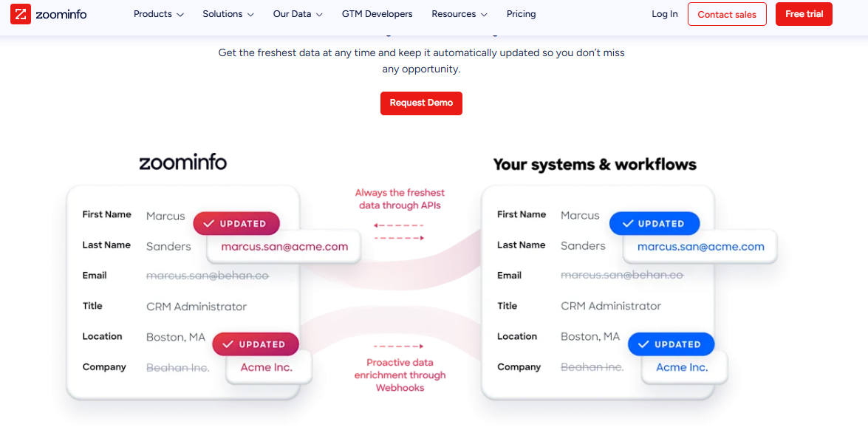Click 'Marcus' in the left card
The width and height of the screenshot is (868, 430).
pyautogui.click(x=165, y=216)
